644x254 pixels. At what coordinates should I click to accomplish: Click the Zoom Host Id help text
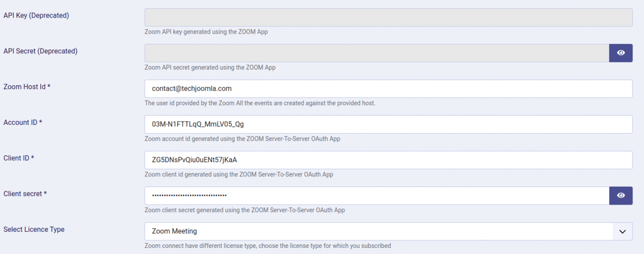click(260, 103)
